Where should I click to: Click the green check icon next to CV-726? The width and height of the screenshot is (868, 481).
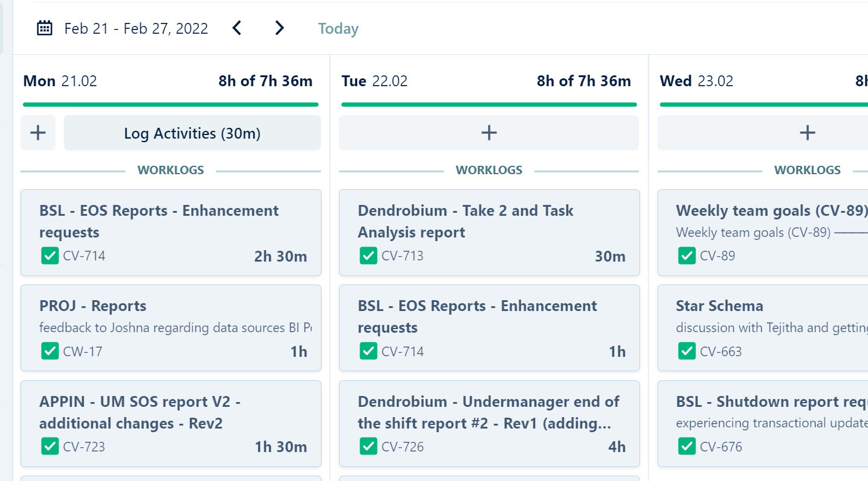(368, 447)
